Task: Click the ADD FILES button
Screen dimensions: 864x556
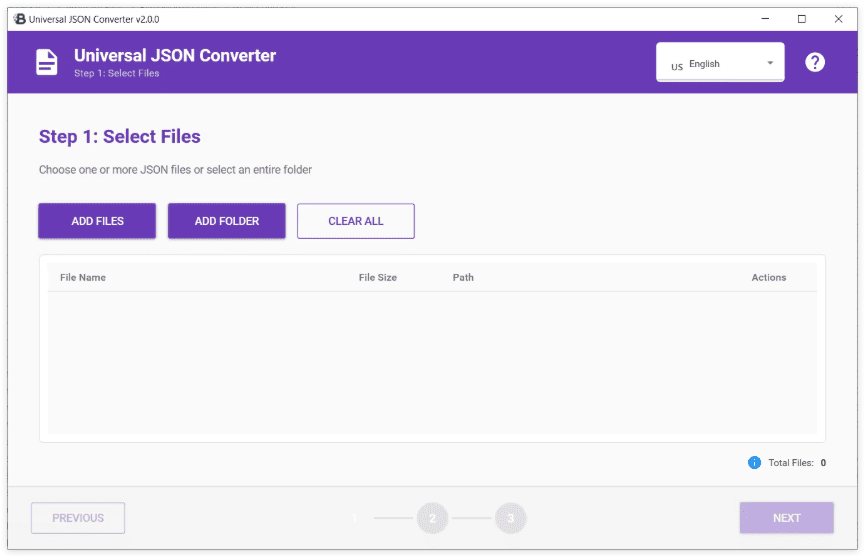Action: [x=97, y=221]
